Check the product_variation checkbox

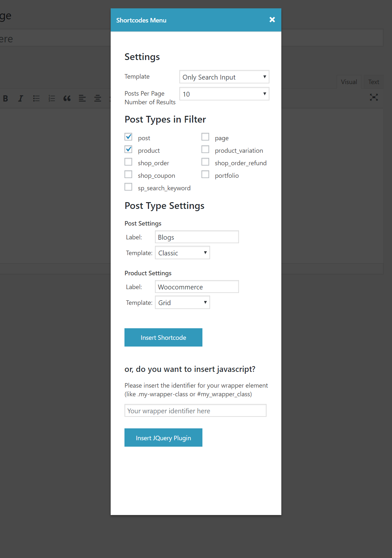click(205, 150)
